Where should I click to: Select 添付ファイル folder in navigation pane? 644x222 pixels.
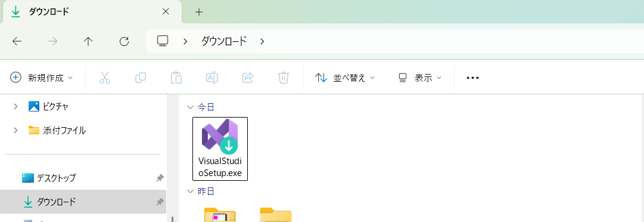57,130
